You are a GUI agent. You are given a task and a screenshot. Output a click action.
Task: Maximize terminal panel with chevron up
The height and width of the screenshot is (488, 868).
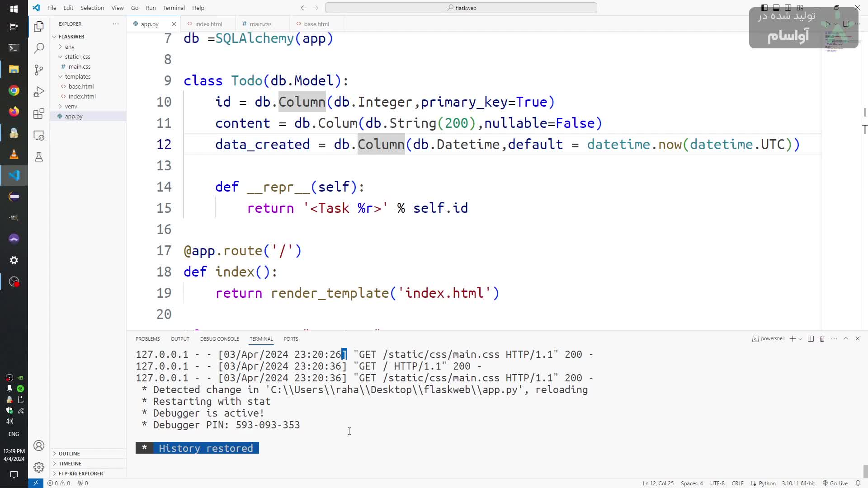pos(846,339)
